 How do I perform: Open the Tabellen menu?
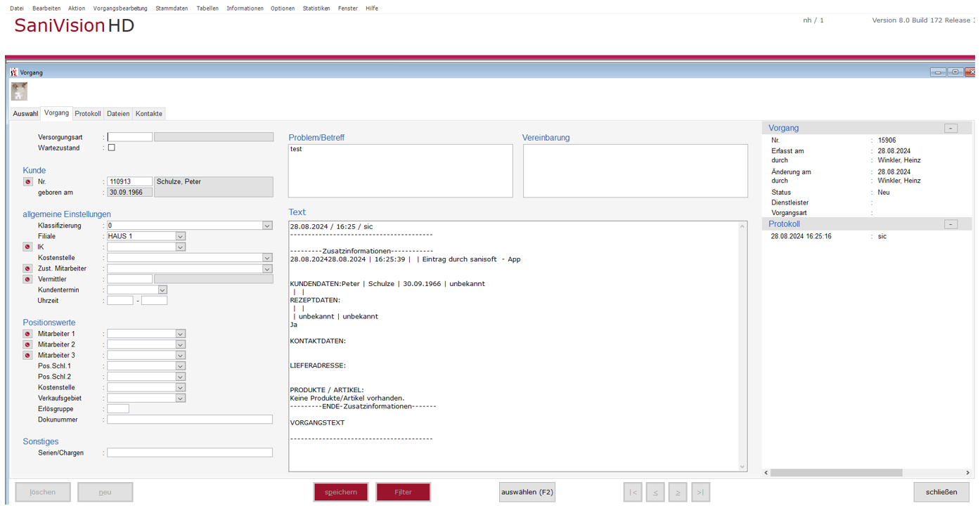pyautogui.click(x=207, y=8)
